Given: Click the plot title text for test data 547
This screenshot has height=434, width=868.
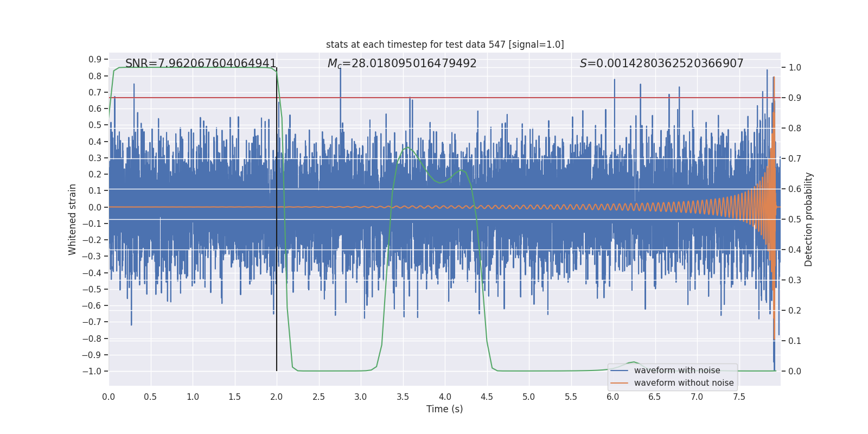Looking at the screenshot, I should tap(445, 44).
